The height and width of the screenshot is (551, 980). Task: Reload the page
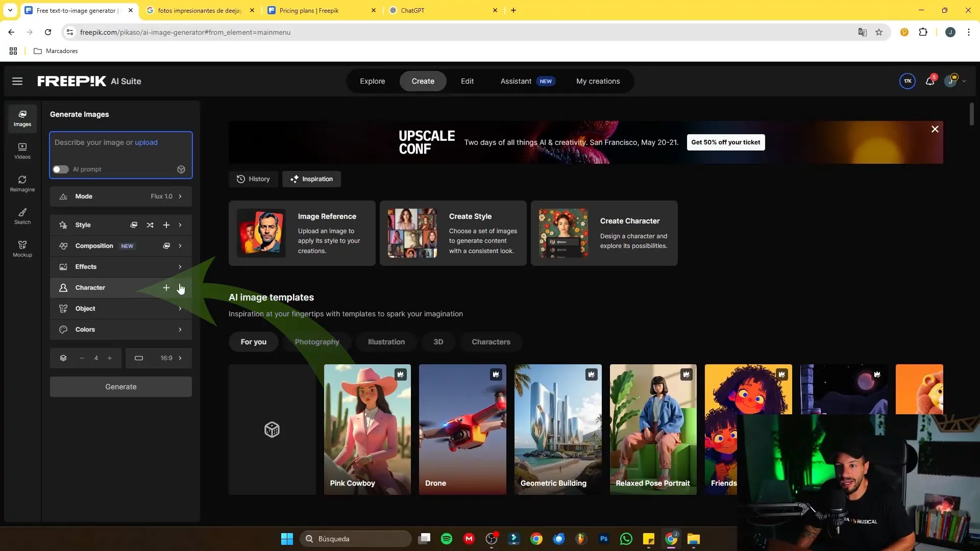pos(48,32)
